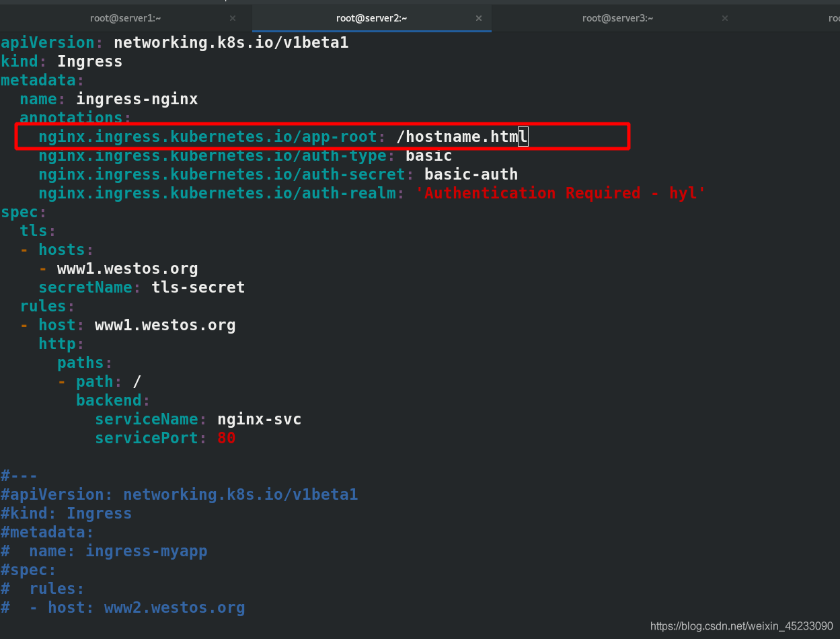Click the 'spec:' key of ingress-nginx
This screenshot has width=840, height=639.
(x=24, y=212)
